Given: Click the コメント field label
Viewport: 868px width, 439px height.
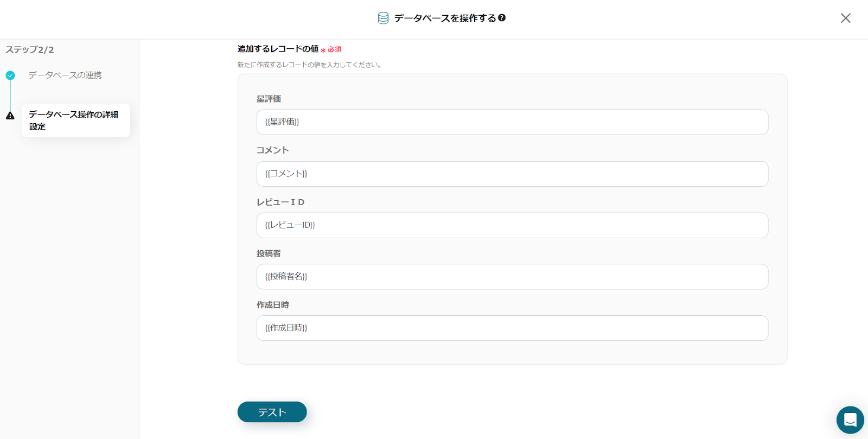Looking at the screenshot, I should 272,150.
